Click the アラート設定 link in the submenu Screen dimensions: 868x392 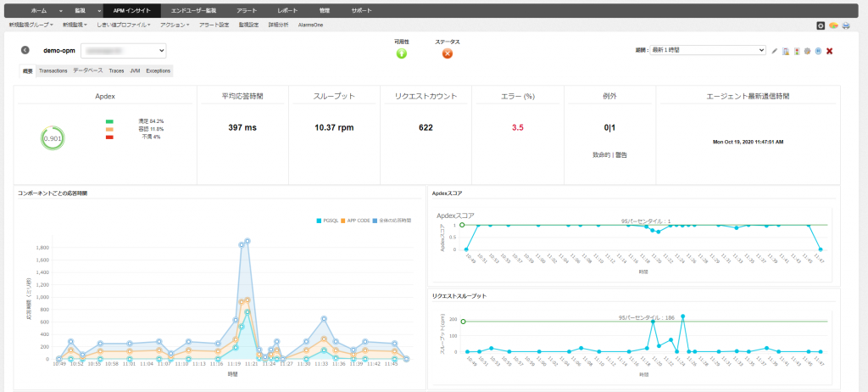click(212, 25)
